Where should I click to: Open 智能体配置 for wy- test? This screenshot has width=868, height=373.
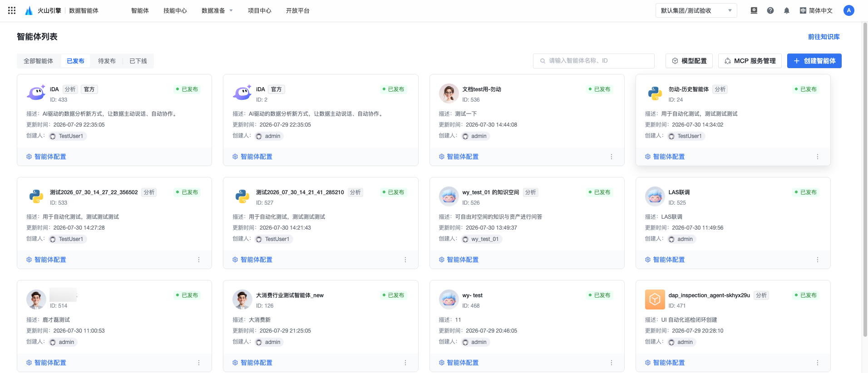coord(459,363)
